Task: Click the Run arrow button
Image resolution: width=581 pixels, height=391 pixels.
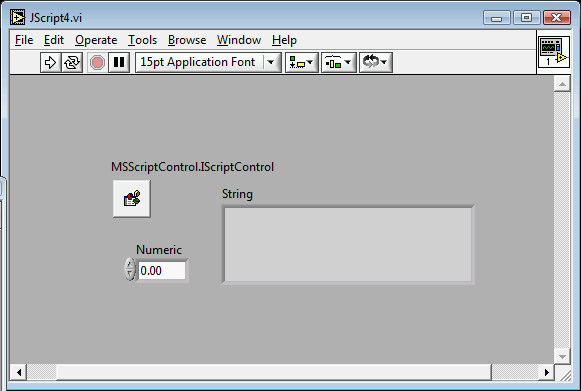Action: tap(50, 62)
